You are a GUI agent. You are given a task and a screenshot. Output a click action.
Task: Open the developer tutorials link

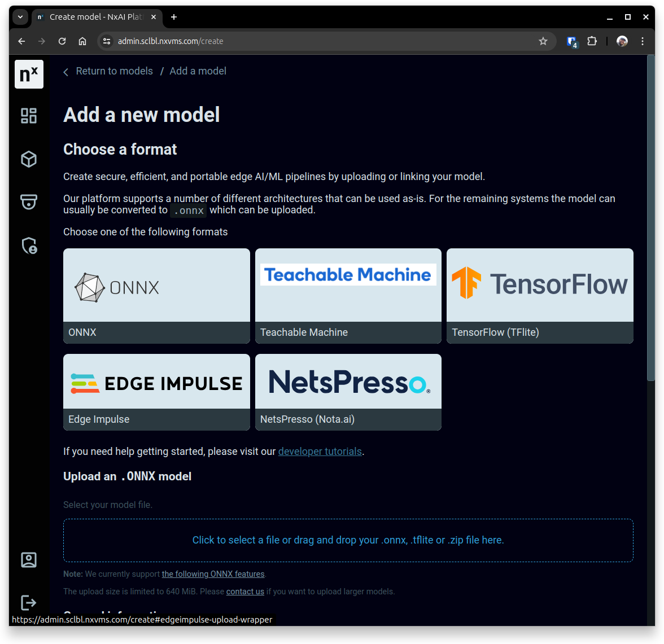(320, 452)
